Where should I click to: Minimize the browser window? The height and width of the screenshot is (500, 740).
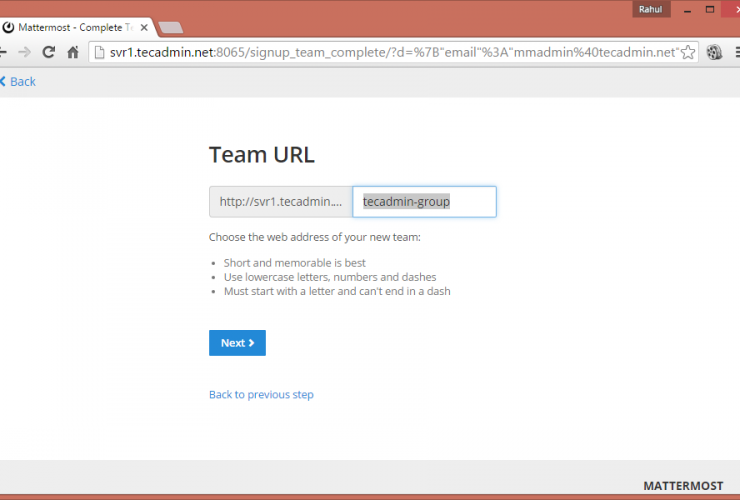[x=686, y=9]
